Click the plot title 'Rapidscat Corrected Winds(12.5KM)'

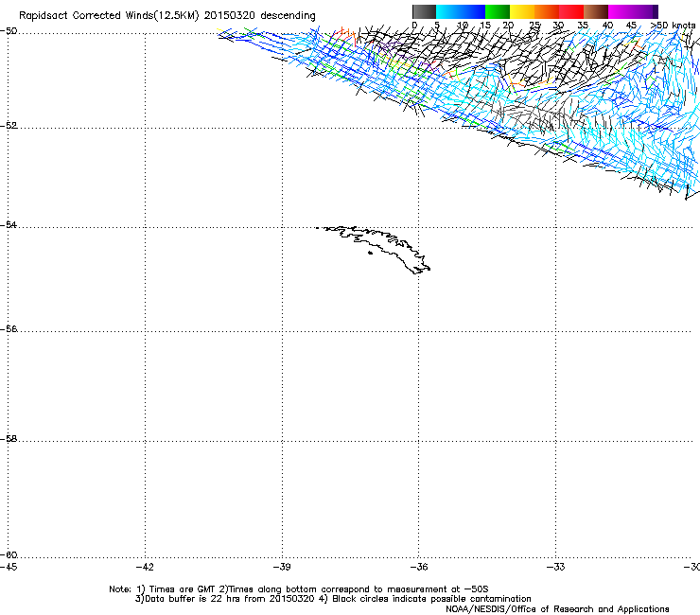[x=109, y=16]
